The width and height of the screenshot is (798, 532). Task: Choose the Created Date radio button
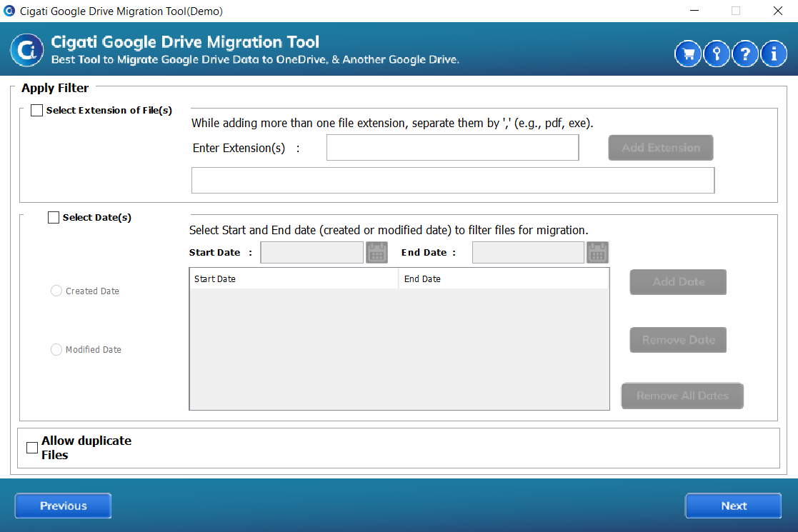[x=56, y=291]
